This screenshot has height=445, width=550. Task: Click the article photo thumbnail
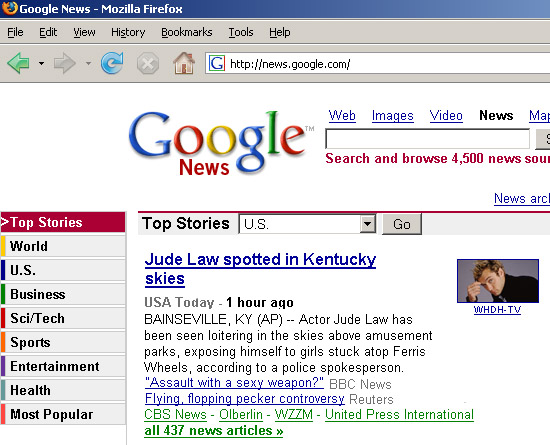point(498,281)
